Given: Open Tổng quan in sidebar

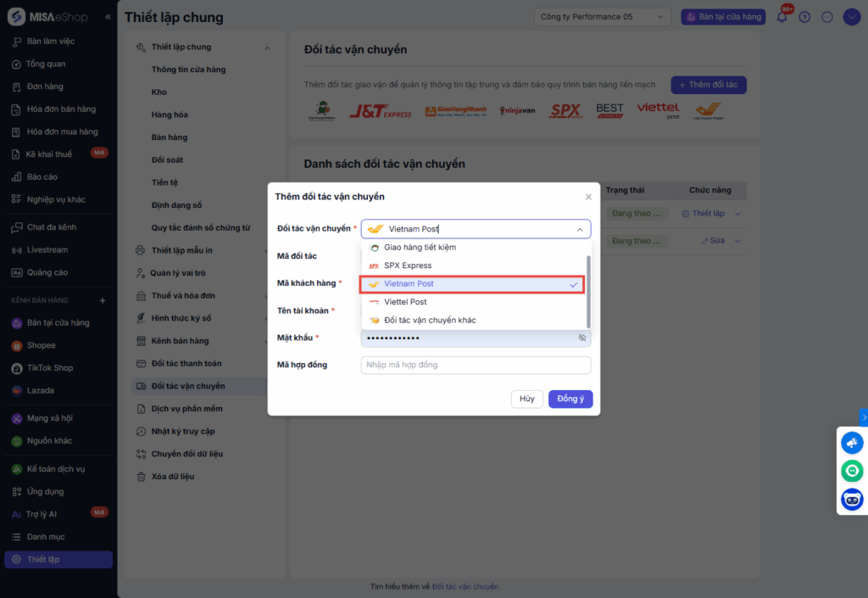Looking at the screenshot, I should [x=46, y=64].
